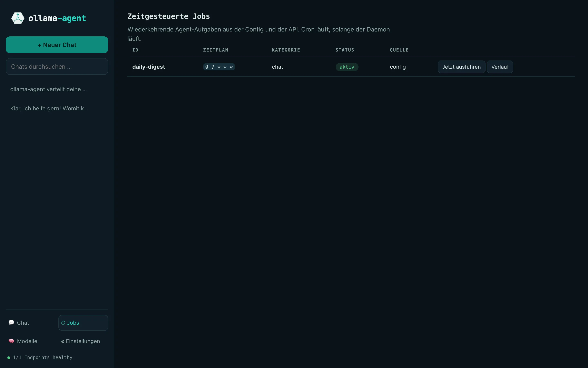Viewport: 588px width, 368px height.
Task: Click the '1/1 Endpoints healthy' status text
Action: pyautogui.click(x=43, y=357)
